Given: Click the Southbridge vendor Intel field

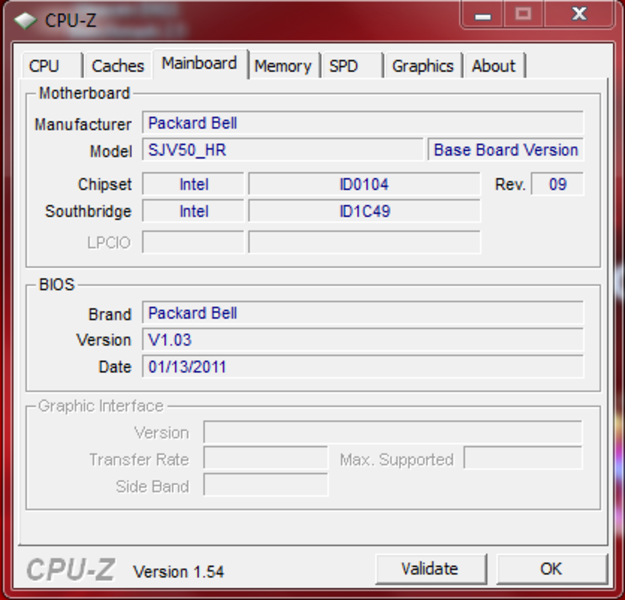Looking at the screenshot, I should pos(193,211).
